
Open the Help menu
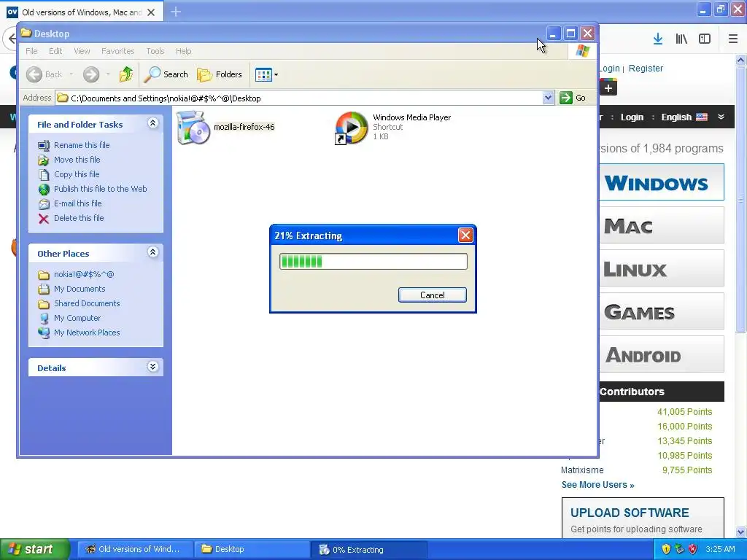pyautogui.click(x=183, y=51)
